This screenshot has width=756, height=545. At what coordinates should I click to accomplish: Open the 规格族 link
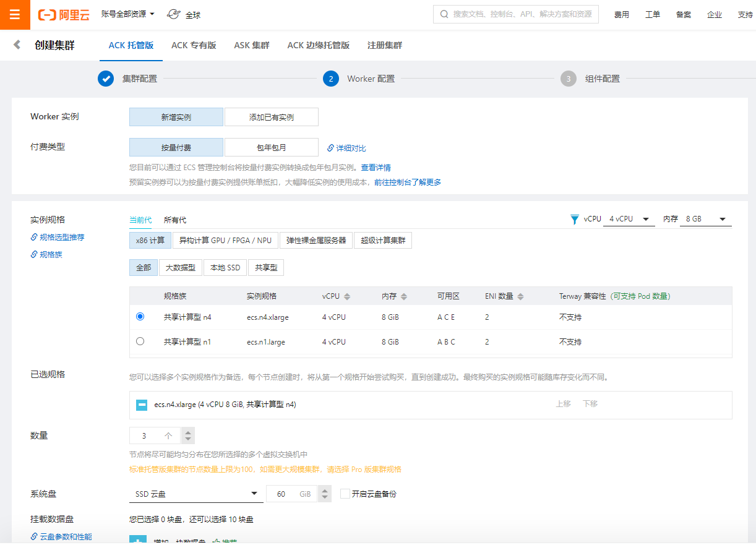pyautogui.click(x=51, y=254)
